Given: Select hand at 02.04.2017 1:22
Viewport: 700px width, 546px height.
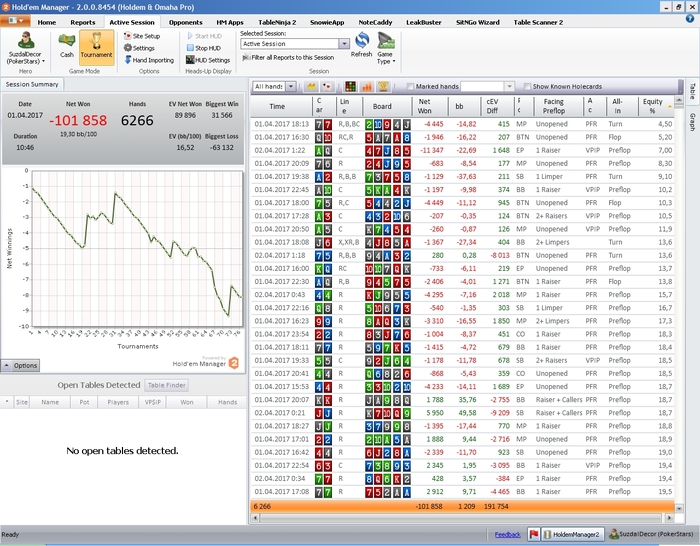Looking at the screenshot, I should [462, 150].
